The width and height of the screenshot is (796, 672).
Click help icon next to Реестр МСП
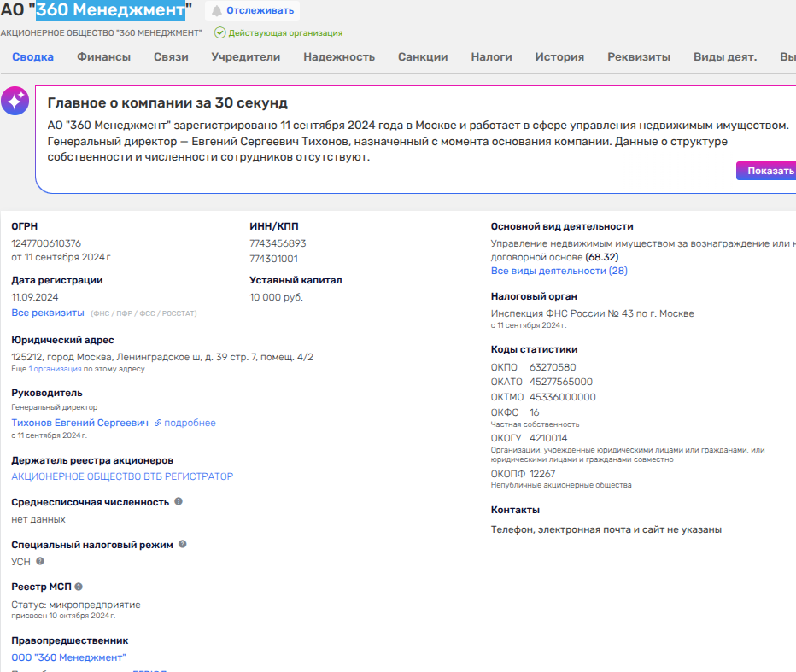click(x=79, y=587)
